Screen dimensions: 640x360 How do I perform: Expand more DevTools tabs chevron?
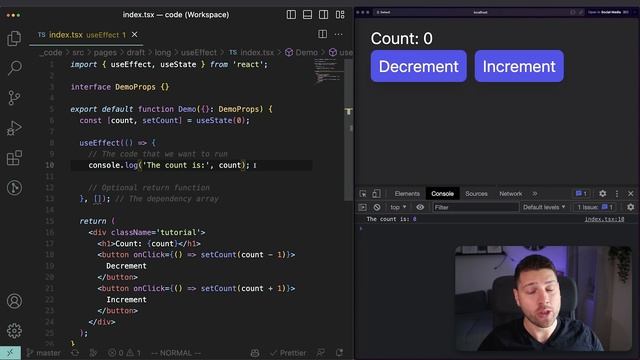tap(535, 193)
